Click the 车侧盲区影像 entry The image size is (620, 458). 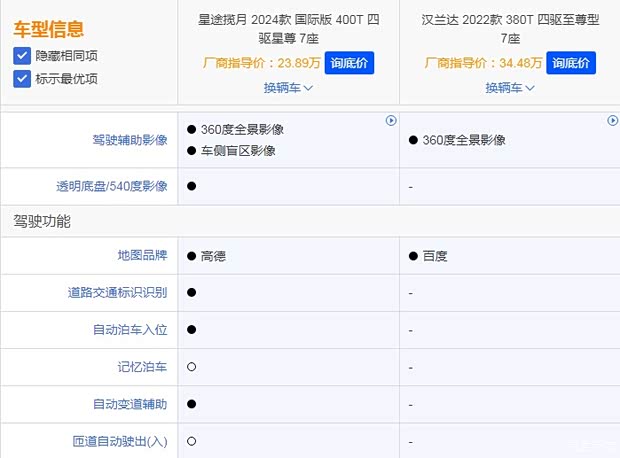(238, 151)
